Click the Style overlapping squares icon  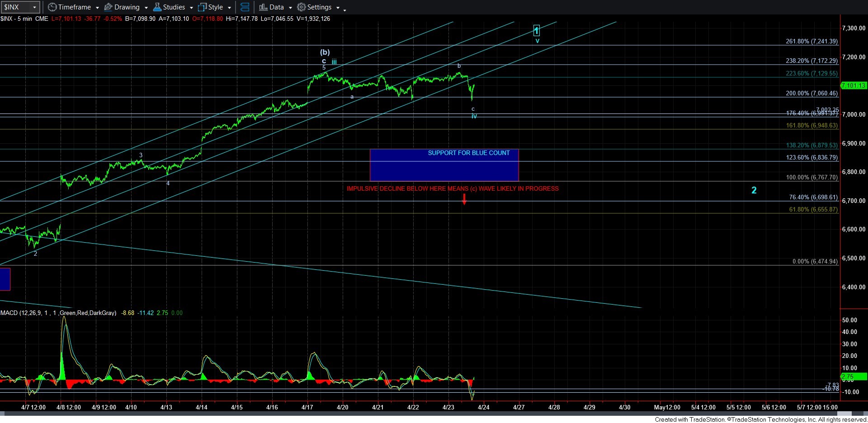(203, 7)
